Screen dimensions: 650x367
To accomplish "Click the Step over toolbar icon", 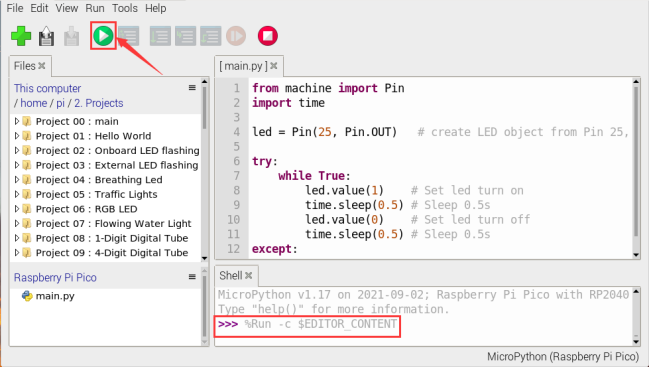I will pyautogui.click(x=160, y=36).
